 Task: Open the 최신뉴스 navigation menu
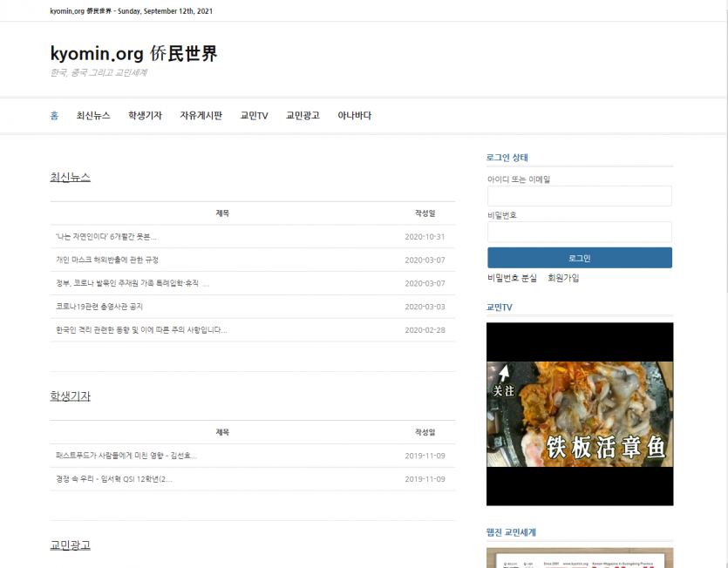tap(93, 115)
